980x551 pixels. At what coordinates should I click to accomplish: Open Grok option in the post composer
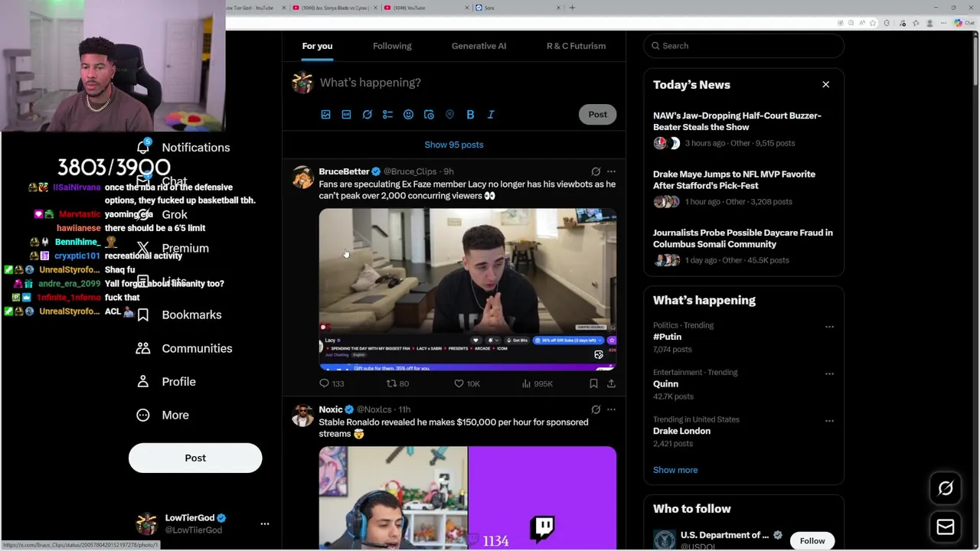click(x=367, y=115)
